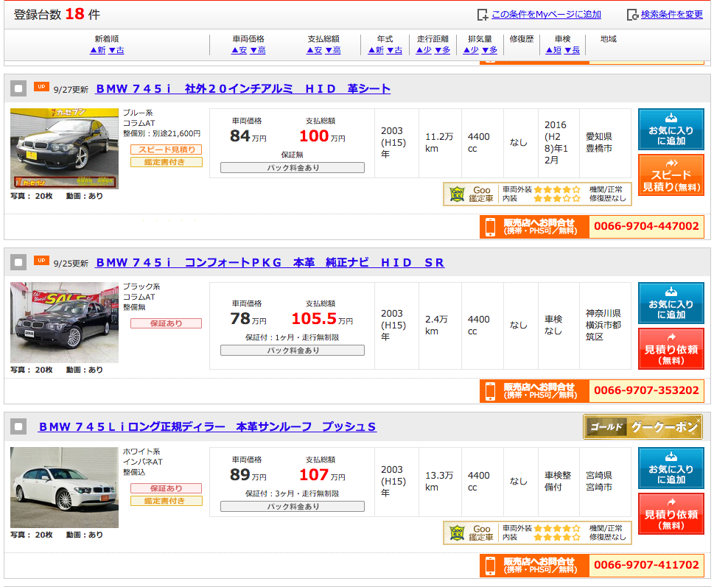Sort 新着順 by newest (▲新)

pyautogui.click(x=98, y=50)
